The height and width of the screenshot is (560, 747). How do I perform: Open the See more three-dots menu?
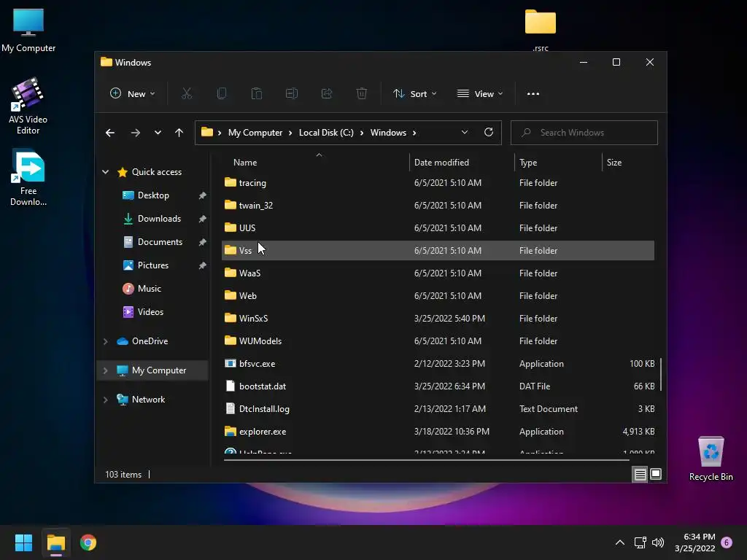[x=533, y=94]
